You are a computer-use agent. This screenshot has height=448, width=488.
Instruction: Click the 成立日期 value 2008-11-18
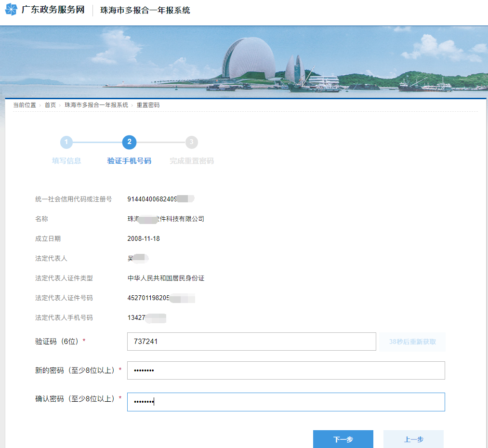click(x=144, y=238)
